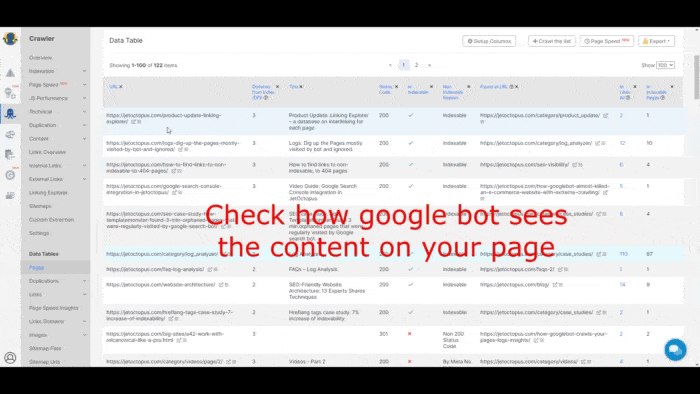This screenshot has width=700, height=394.
Task: Open Custom Extraction in the sidebar
Action: point(51,220)
